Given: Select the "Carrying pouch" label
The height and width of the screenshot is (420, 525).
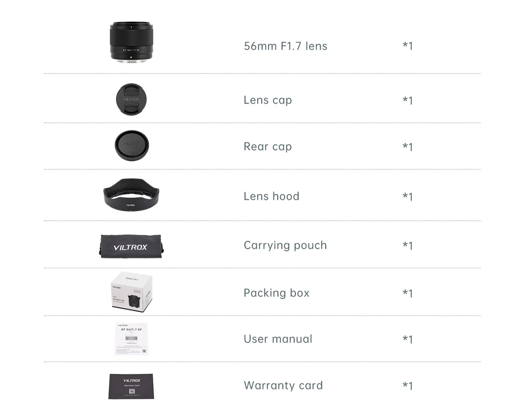Looking at the screenshot, I should (285, 245).
